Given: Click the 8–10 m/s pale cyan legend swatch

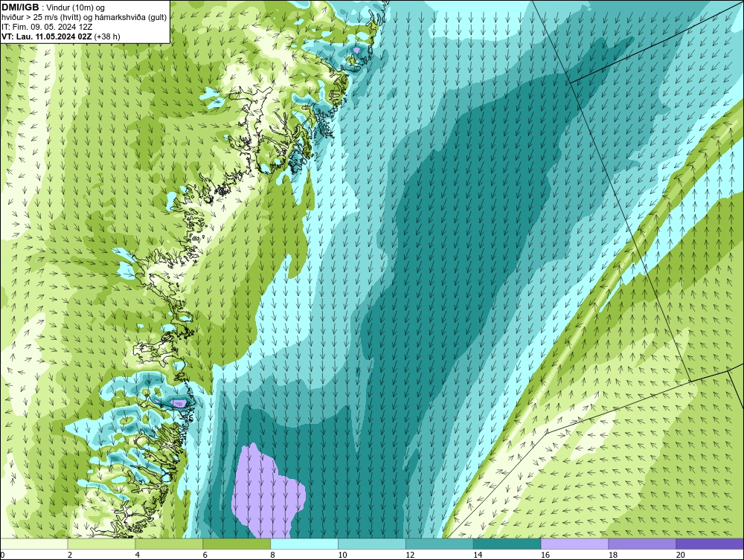Looking at the screenshot, I should coord(304,544).
